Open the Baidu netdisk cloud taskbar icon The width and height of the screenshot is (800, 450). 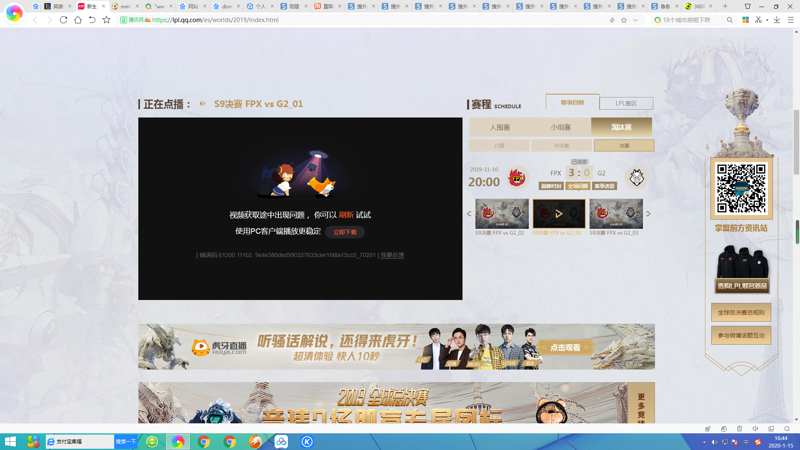point(281,442)
